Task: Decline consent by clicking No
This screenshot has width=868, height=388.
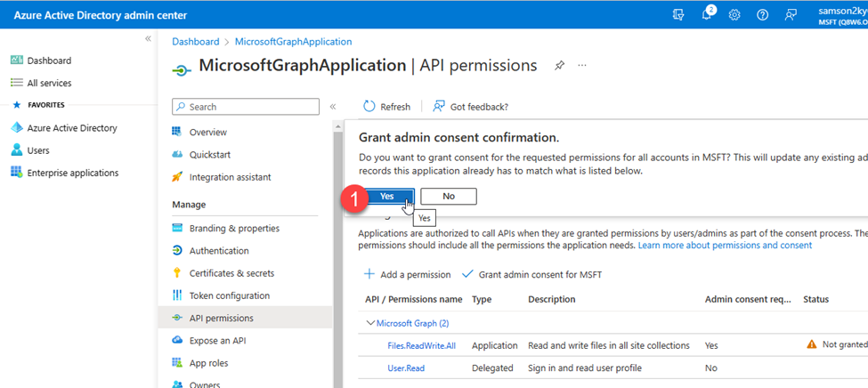Action: (449, 196)
